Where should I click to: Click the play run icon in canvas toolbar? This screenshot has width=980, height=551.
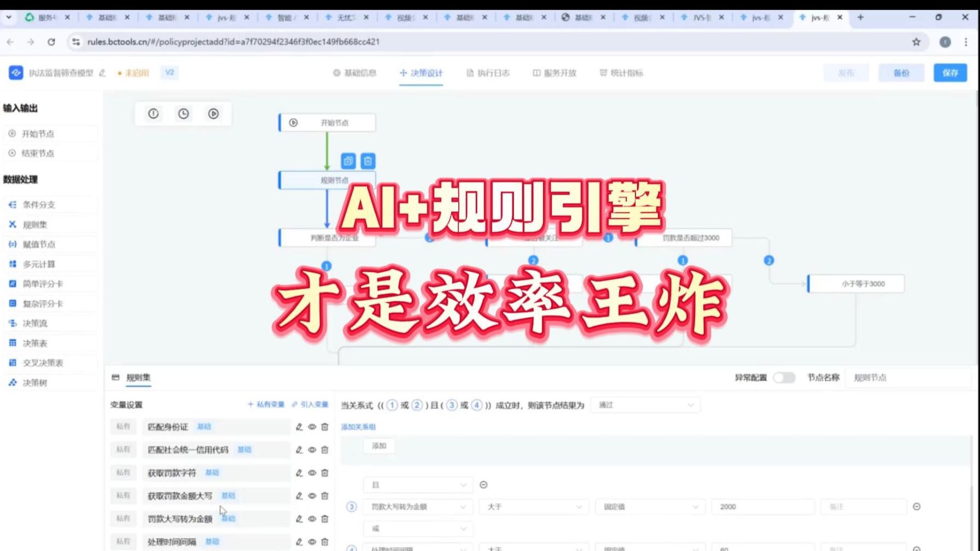(213, 114)
